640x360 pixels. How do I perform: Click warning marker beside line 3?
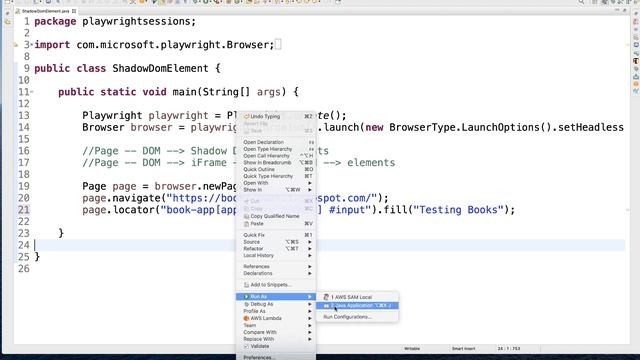pos(16,45)
